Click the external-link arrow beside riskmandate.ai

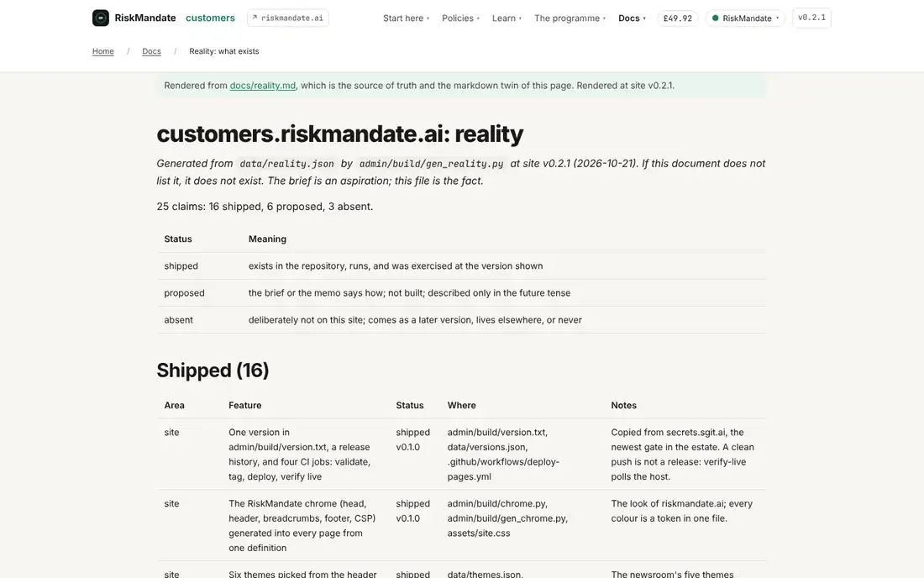click(255, 18)
